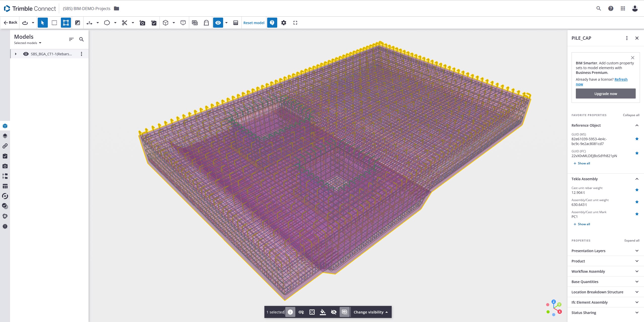Hide the selected object using the eye-slash icon
The height and width of the screenshot is (322, 644).
tap(334, 312)
